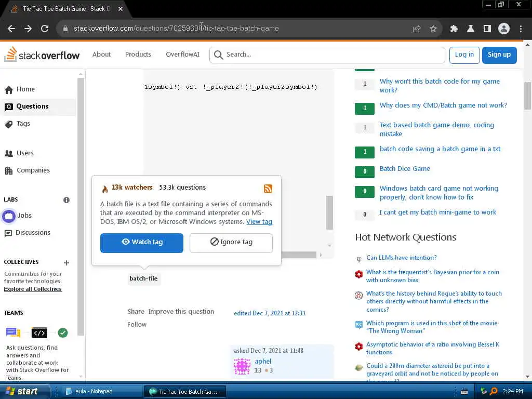Open 'Can LLMs have intention?' question

402,258
